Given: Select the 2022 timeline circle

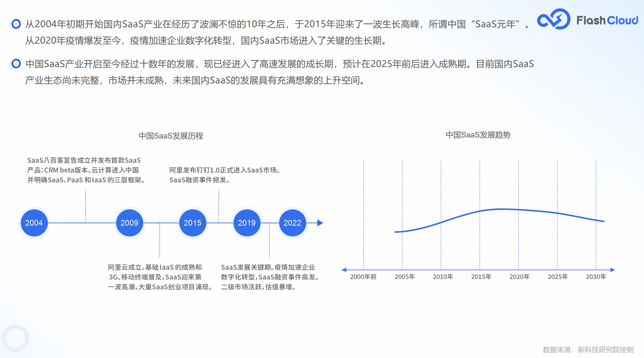Looking at the screenshot, I should point(292,223).
